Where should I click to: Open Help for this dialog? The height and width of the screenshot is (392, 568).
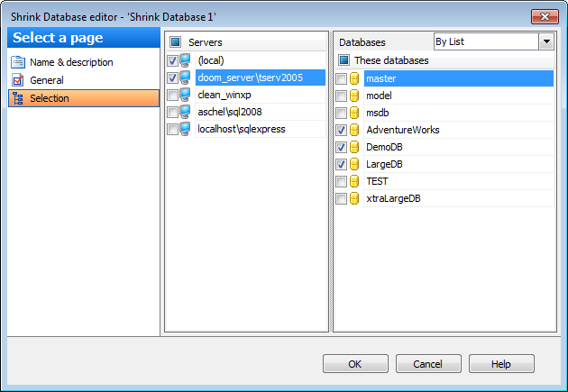(x=501, y=364)
